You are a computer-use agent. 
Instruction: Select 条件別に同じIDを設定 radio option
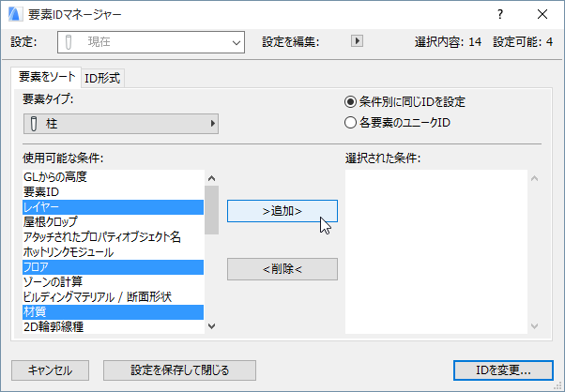351,101
